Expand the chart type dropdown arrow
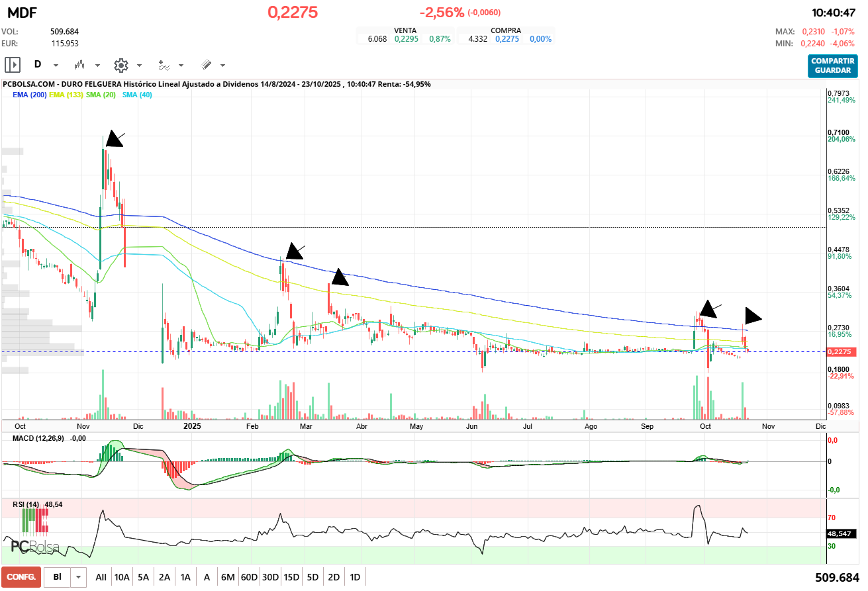 (97, 66)
